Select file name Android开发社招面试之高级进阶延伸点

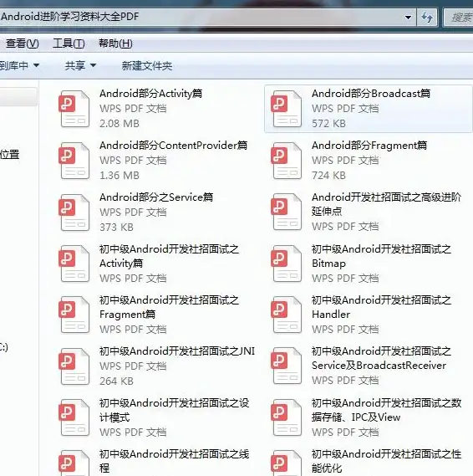click(x=387, y=204)
